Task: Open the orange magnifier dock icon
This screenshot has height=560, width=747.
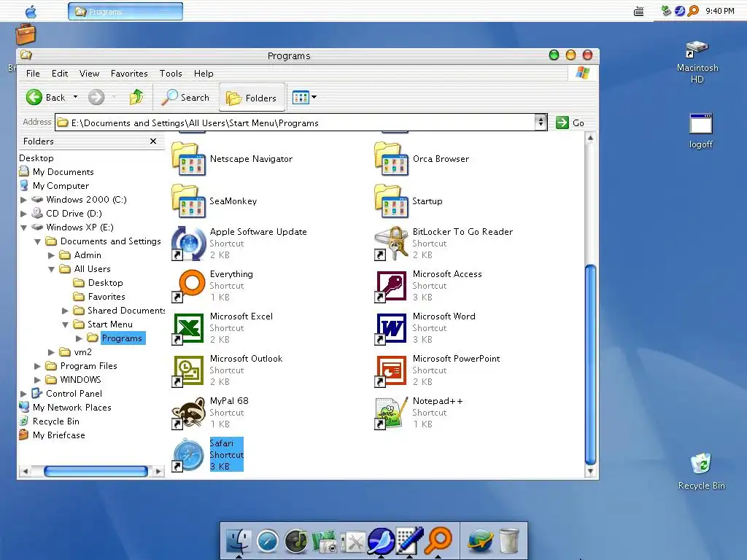Action: (438, 540)
